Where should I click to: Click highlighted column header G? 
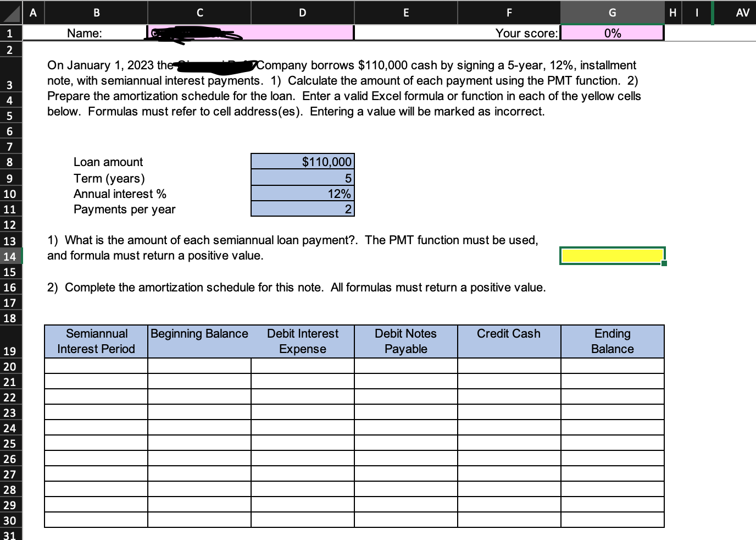pos(613,12)
